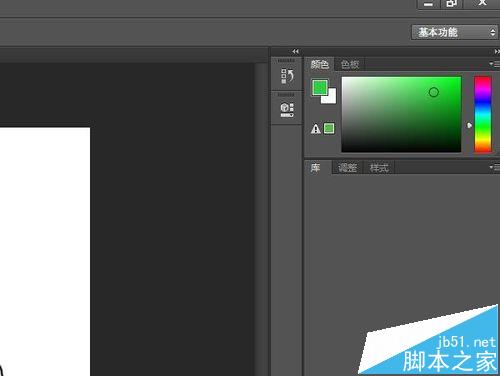
Task: Switch to the 颜色 tab
Action: pos(319,64)
